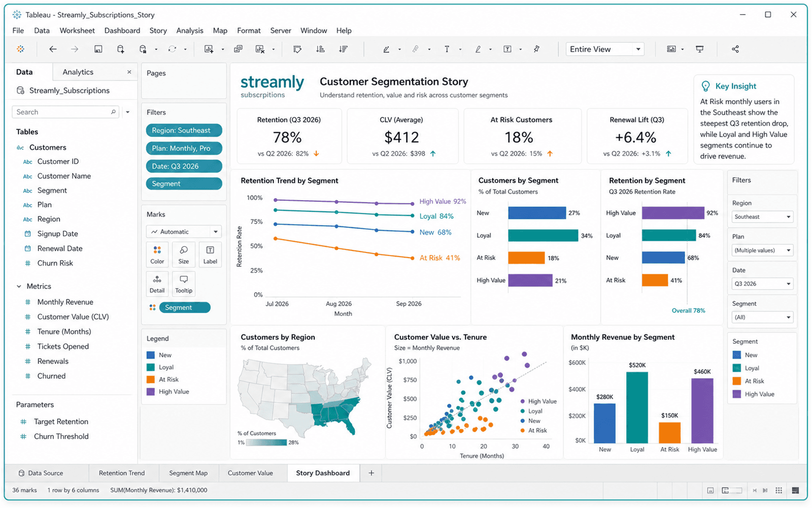Open the data pane view options arrow

(x=127, y=112)
